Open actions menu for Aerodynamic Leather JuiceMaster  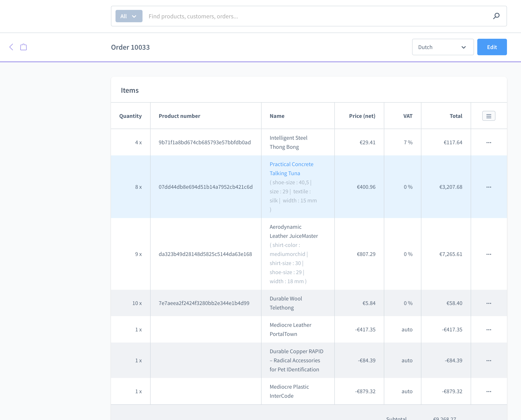[489, 254]
